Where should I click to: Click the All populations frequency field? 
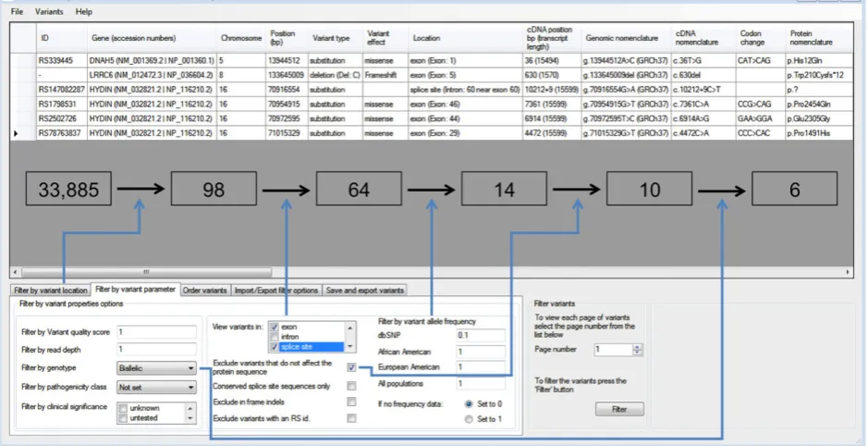coord(481,383)
